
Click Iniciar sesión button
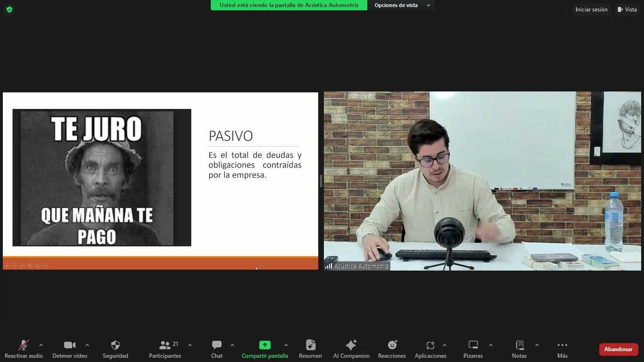(x=591, y=9)
